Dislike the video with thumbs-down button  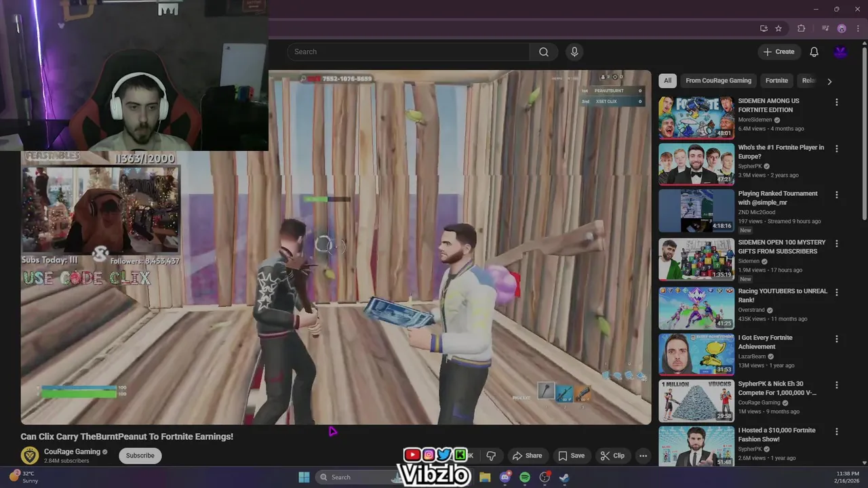pyautogui.click(x=491, y=455)
